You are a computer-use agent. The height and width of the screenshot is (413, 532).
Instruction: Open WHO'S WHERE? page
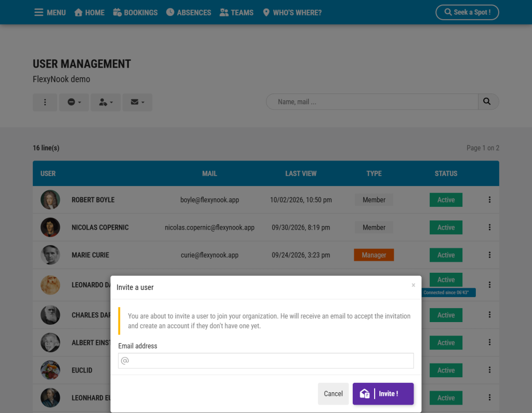tap(292, 12)
